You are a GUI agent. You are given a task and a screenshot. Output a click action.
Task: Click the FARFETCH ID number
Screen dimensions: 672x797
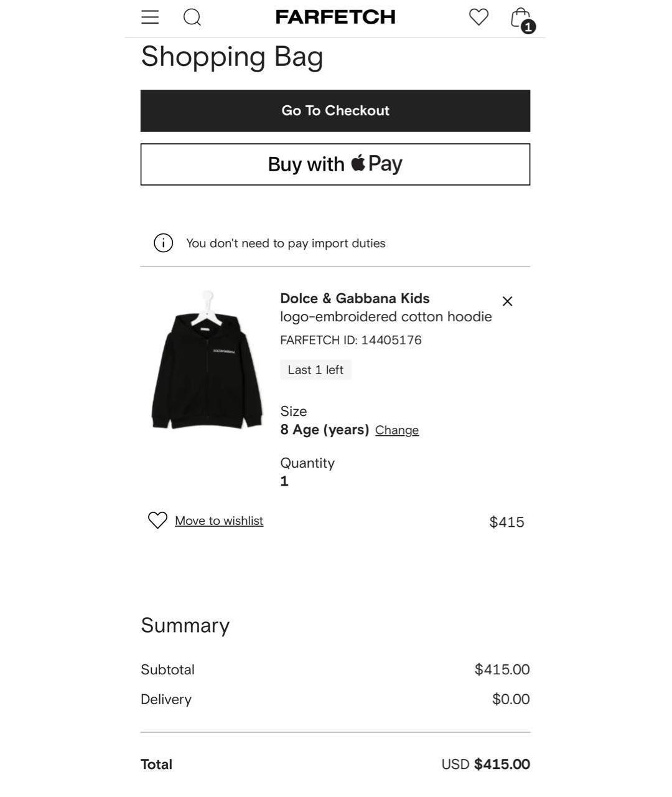tap(391, 340)
